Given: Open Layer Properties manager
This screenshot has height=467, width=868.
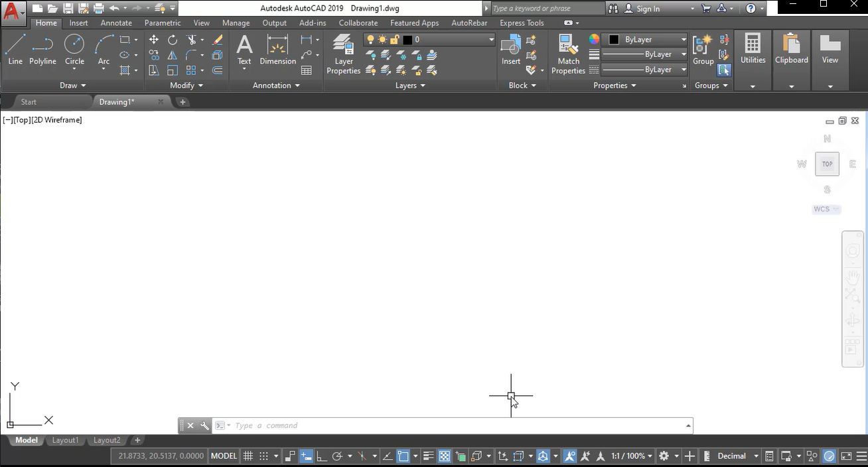Looking at the screenshot, I should pos(343,54).
